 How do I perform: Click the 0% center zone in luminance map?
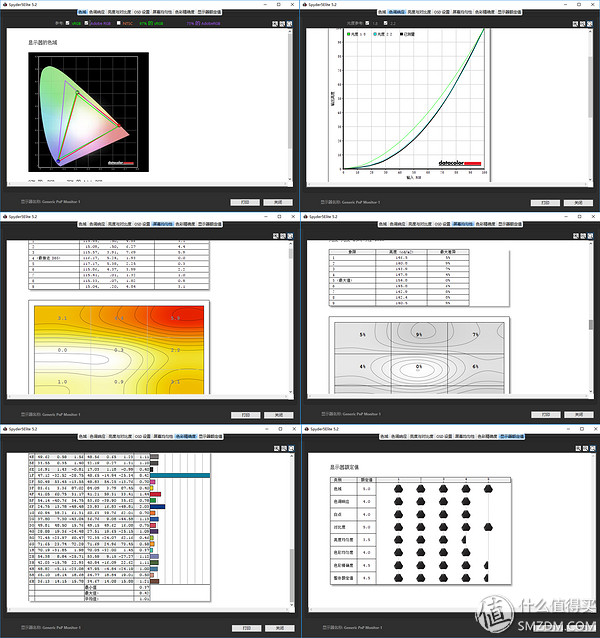[419, 367]
